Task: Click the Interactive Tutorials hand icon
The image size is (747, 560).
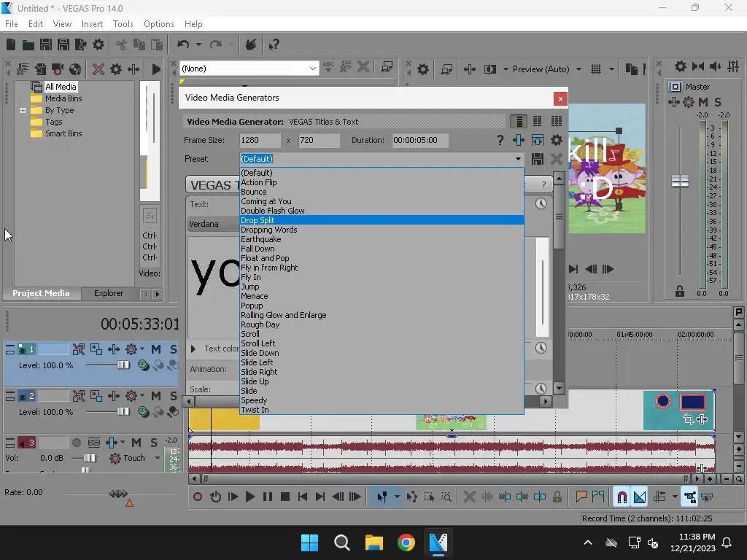Action: click(x=251, y=44)
